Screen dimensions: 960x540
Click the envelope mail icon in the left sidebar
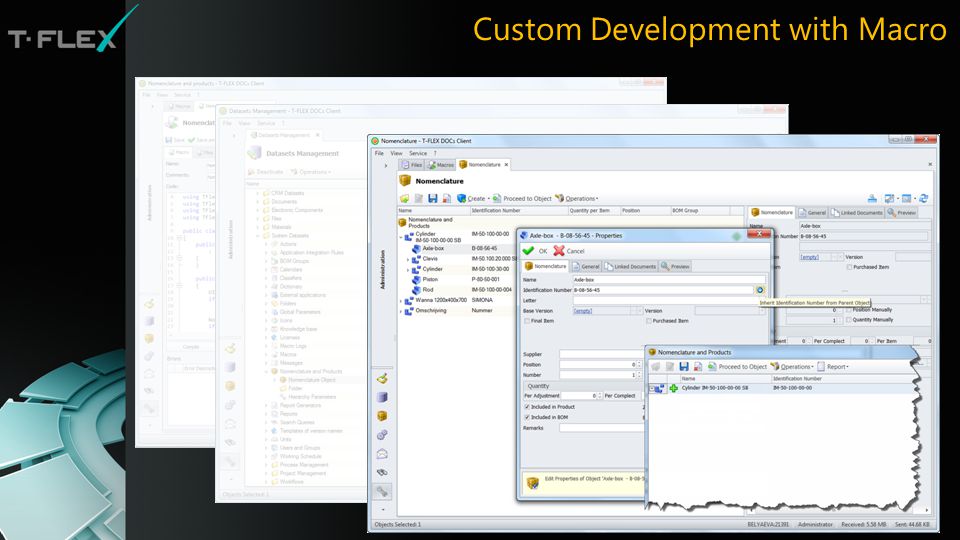point(382,454)
